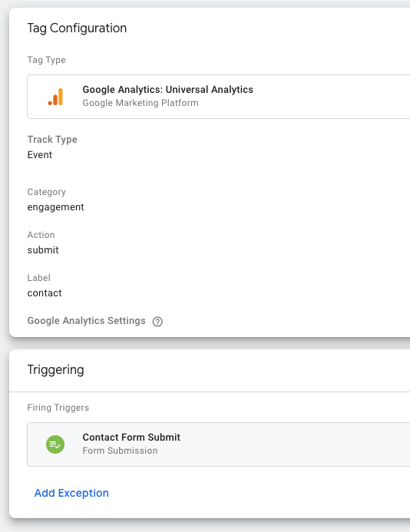410x532 pixels.
Task: Click the Google Analytics Settings label
Action: [86, 321]
